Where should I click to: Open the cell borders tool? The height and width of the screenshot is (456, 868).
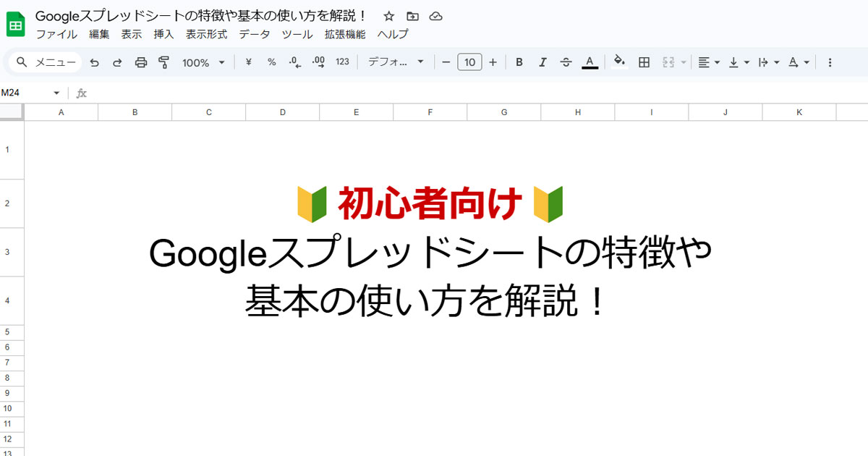coord(644,62)
